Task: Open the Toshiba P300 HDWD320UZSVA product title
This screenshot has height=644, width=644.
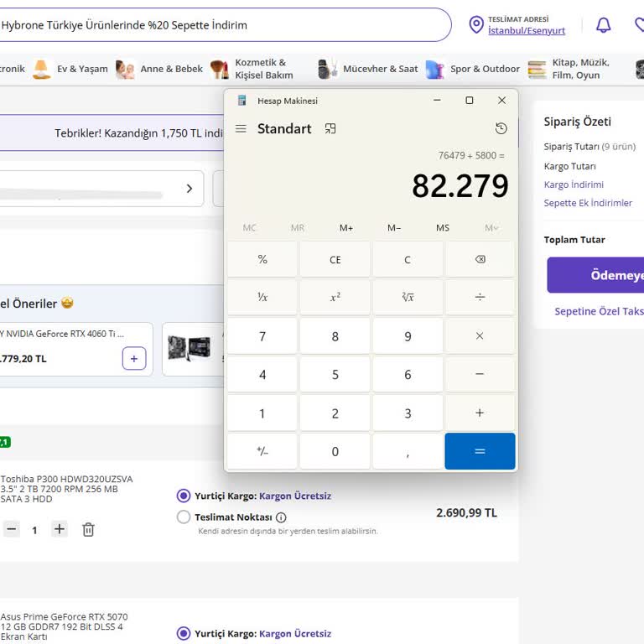Action: tap(66, 489)
